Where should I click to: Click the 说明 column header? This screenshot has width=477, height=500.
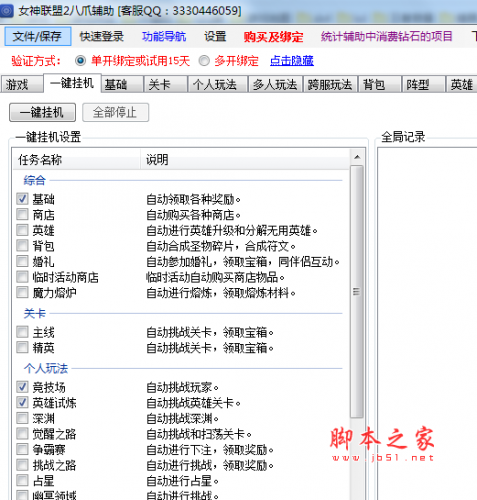[x=245, y=160]
